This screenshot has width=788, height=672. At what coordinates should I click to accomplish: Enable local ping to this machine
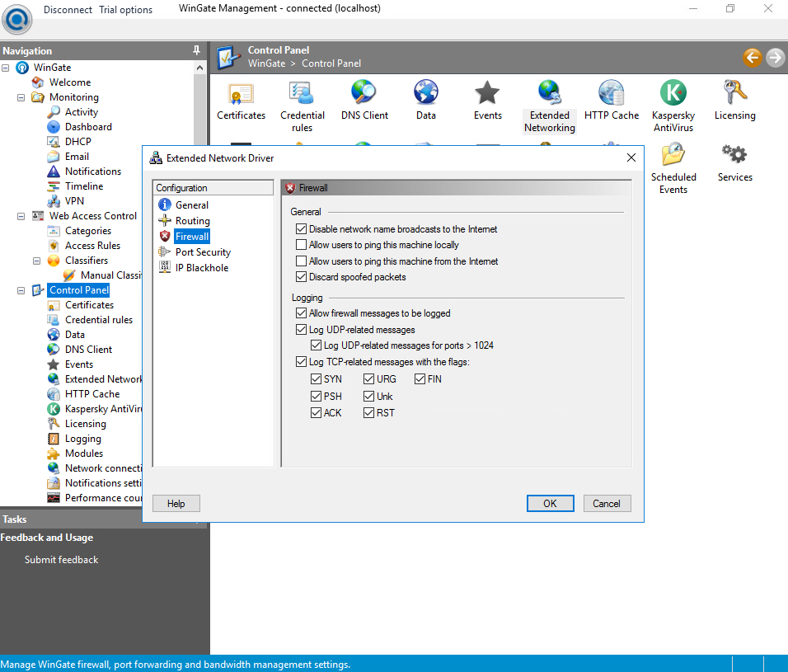[x=301, y=245]
